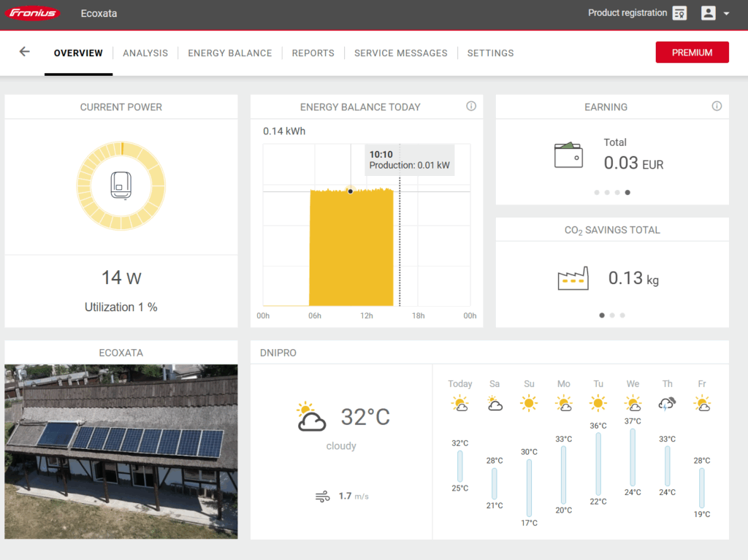Show info for Energy Balance Today
748x560 pixels.
[x=471, y=107]
